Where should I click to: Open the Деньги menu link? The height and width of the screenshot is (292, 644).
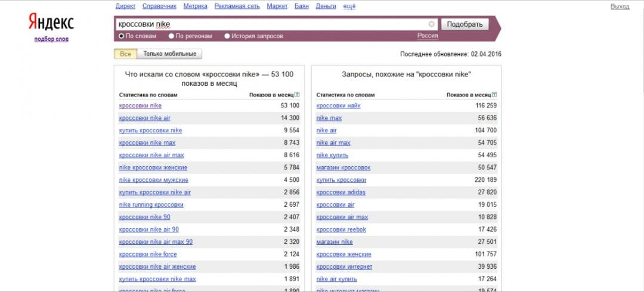[326, 6]
